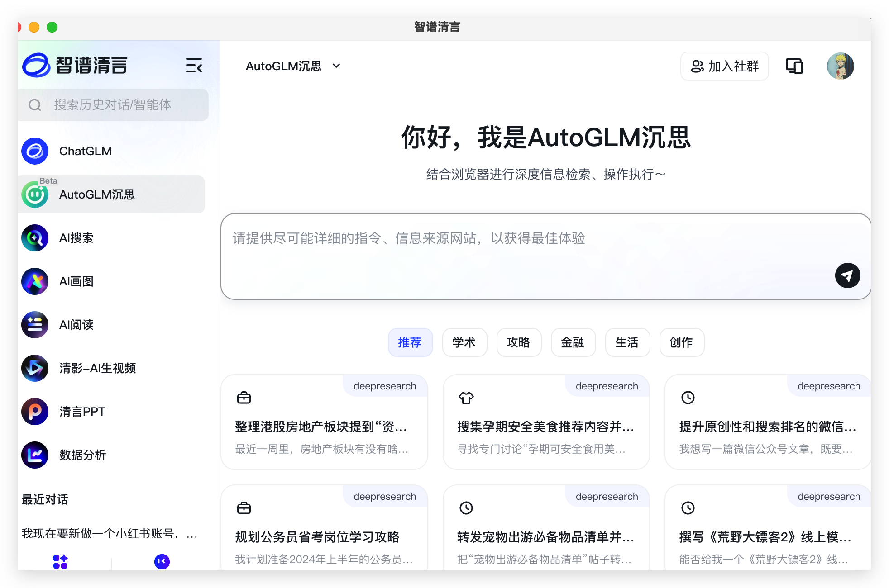Click the send arrow button
This screenshot has height=588, width=889.
(847, 275)
